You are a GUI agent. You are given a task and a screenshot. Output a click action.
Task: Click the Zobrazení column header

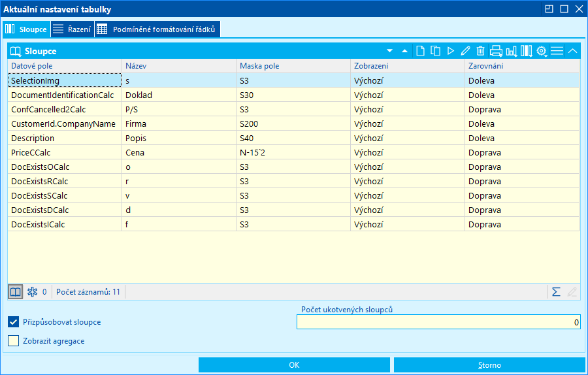click(408, 66)
